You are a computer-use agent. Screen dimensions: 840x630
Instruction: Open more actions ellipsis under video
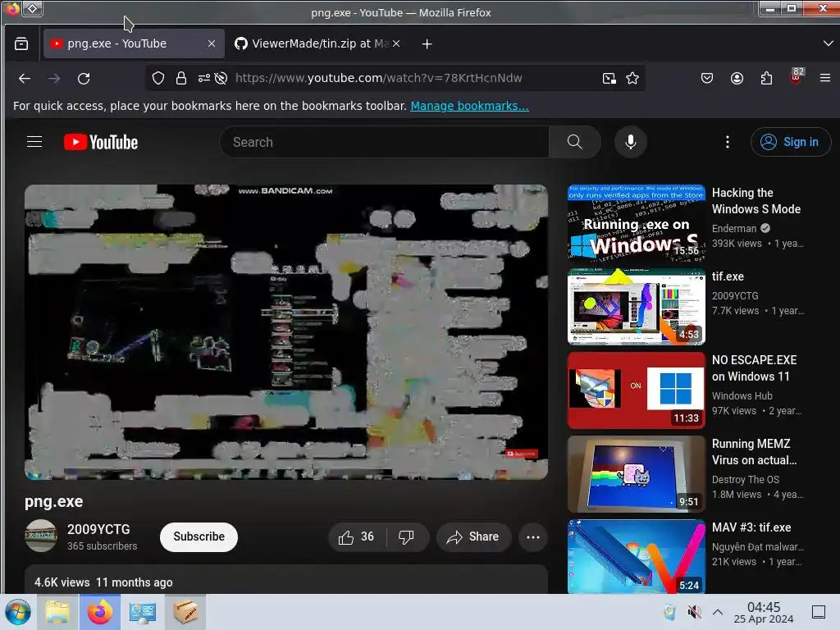tap(533, 536)
